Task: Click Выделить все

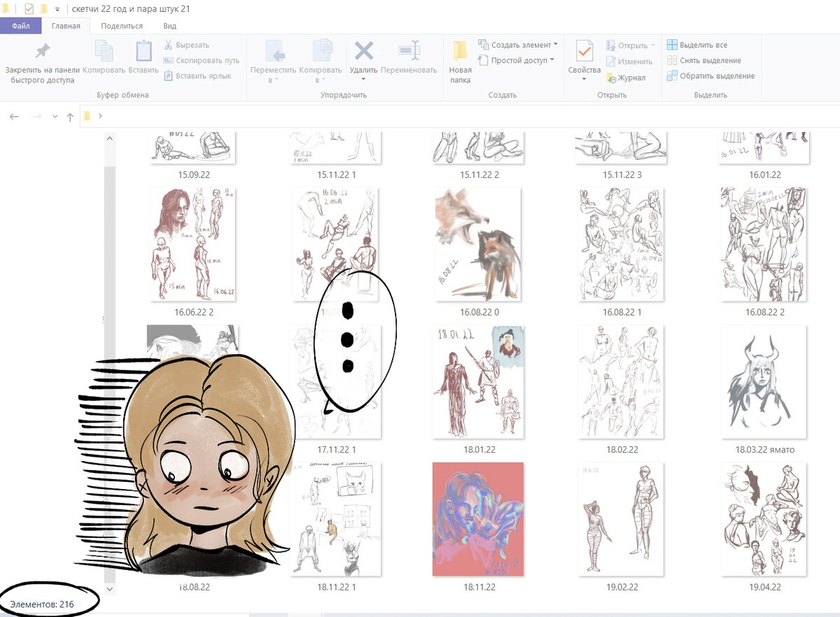Action: pos(697,45)
